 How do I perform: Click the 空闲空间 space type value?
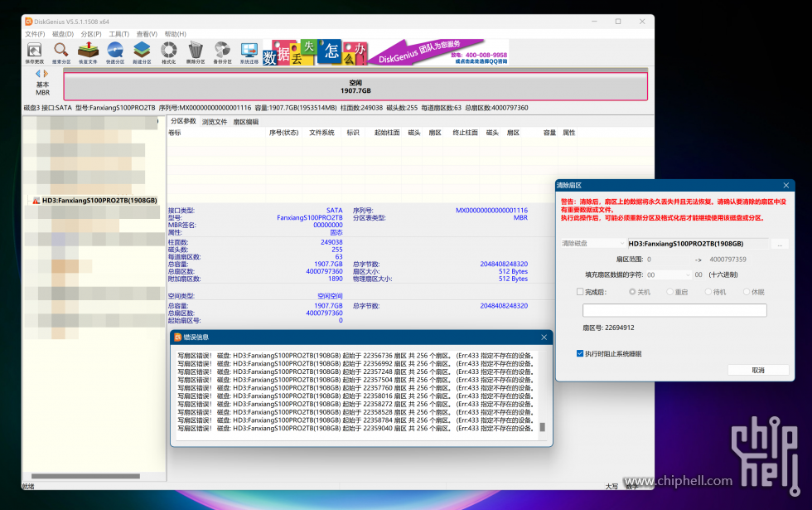330,296
